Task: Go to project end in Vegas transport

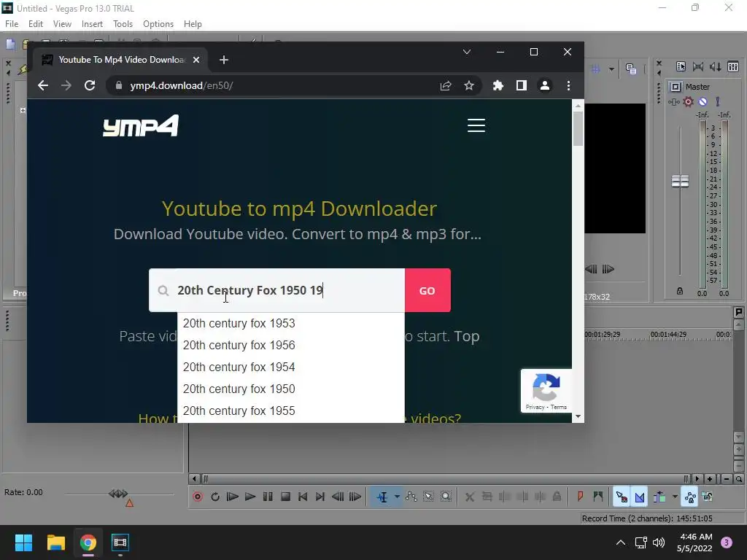Action: [320, 497]
